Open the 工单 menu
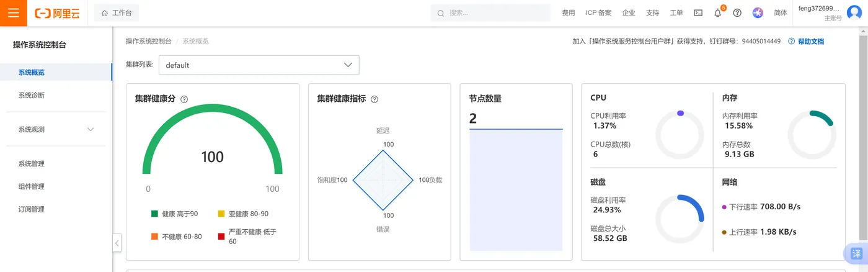 [x=676, y=12]
